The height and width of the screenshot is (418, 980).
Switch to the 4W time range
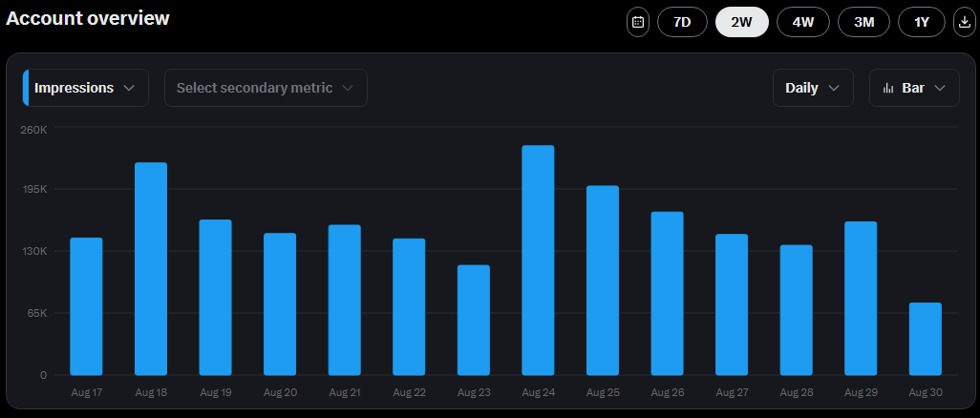(x=803, y=23)
